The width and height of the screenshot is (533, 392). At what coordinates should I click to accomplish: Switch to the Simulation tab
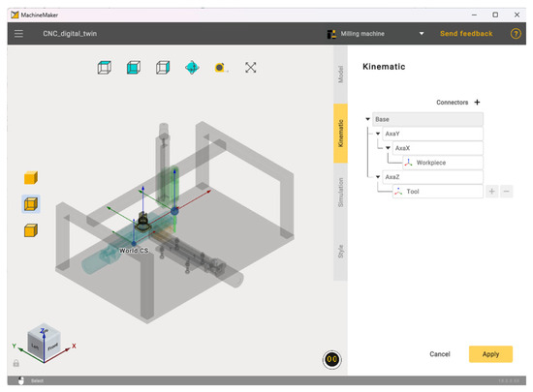(x=340, y=193)
